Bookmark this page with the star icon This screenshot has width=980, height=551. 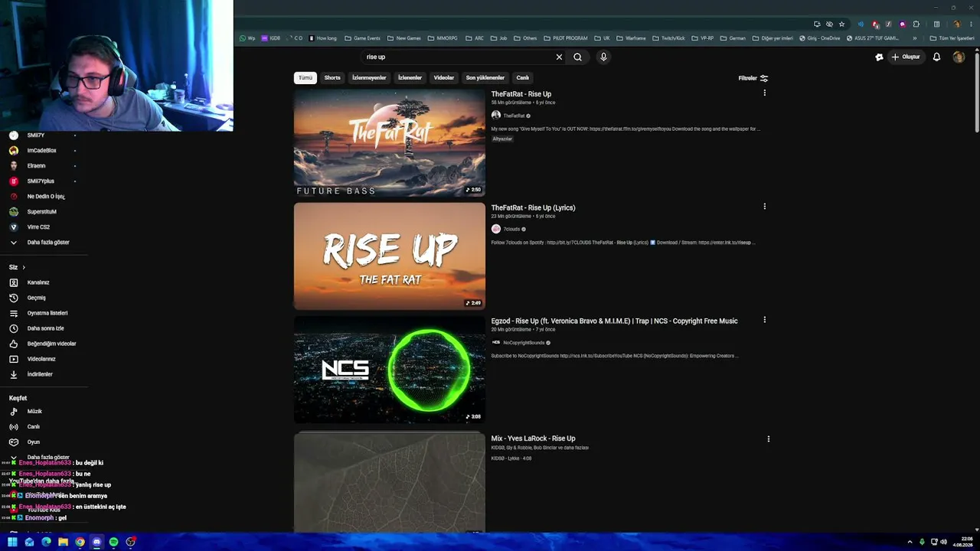(x=841, y=24)
